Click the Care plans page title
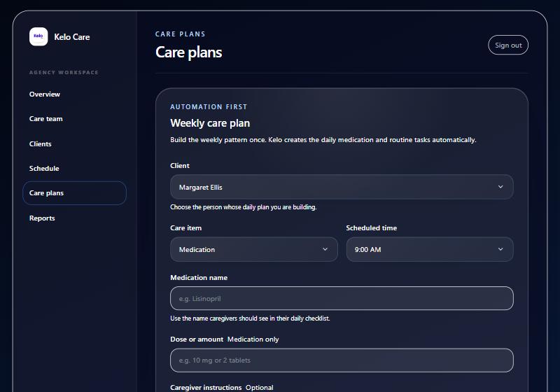 188,52
